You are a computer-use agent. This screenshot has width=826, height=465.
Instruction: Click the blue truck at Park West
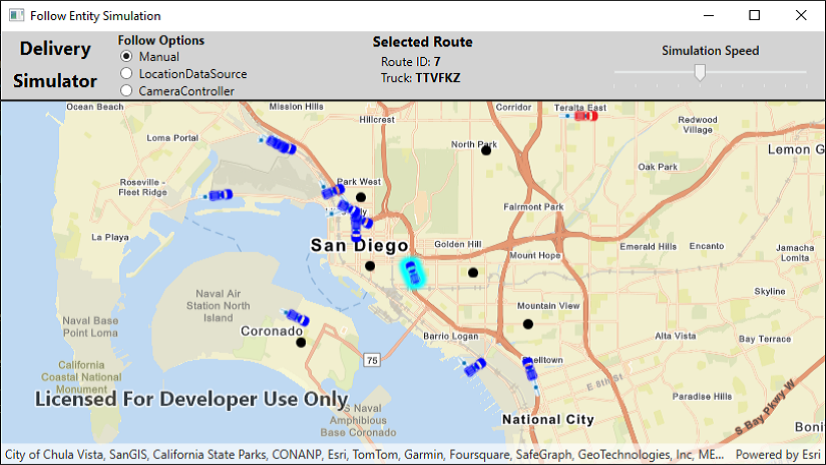[x=333, y=191]
